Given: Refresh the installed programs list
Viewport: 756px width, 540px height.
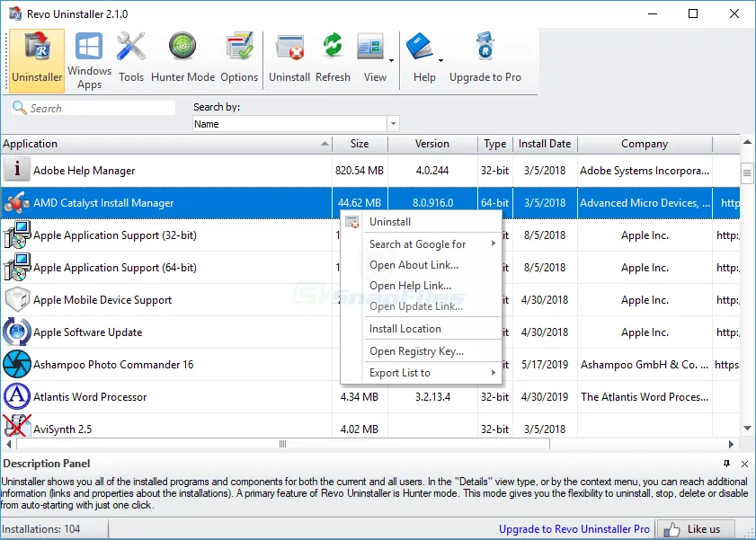Looking at the screenshot, I should coord(333,58).
